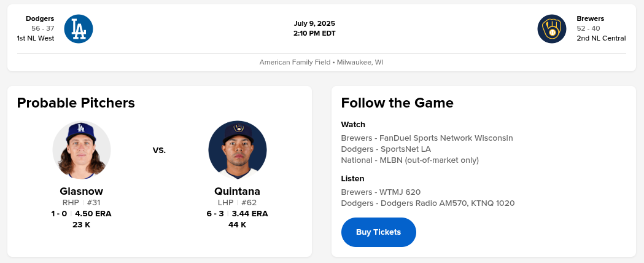644x263 pixels.
Task: Open the Quintana pitcher name link
Action: point(238,191)
